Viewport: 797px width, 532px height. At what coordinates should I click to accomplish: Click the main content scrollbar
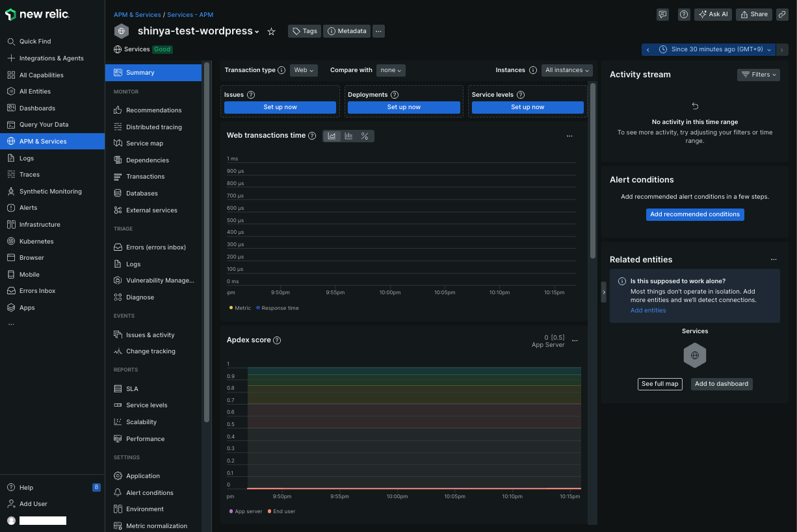[x=592, y=171]
